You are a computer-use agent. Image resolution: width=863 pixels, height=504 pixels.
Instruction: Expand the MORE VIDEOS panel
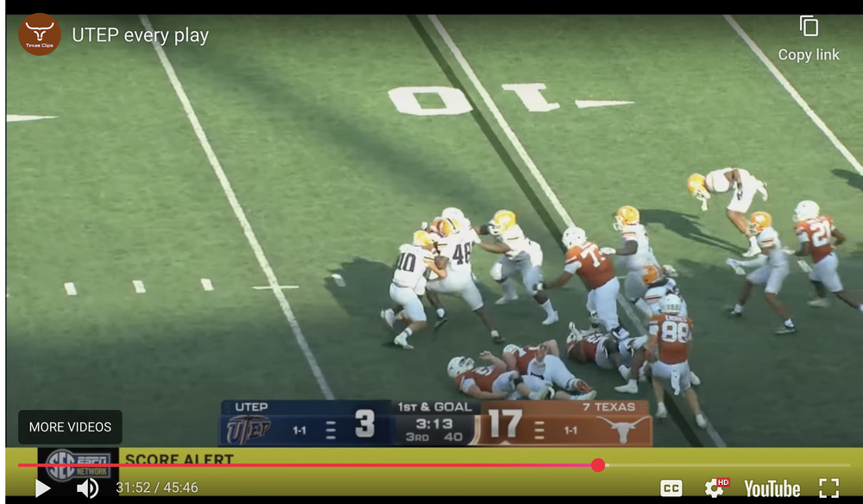[70, 427]
